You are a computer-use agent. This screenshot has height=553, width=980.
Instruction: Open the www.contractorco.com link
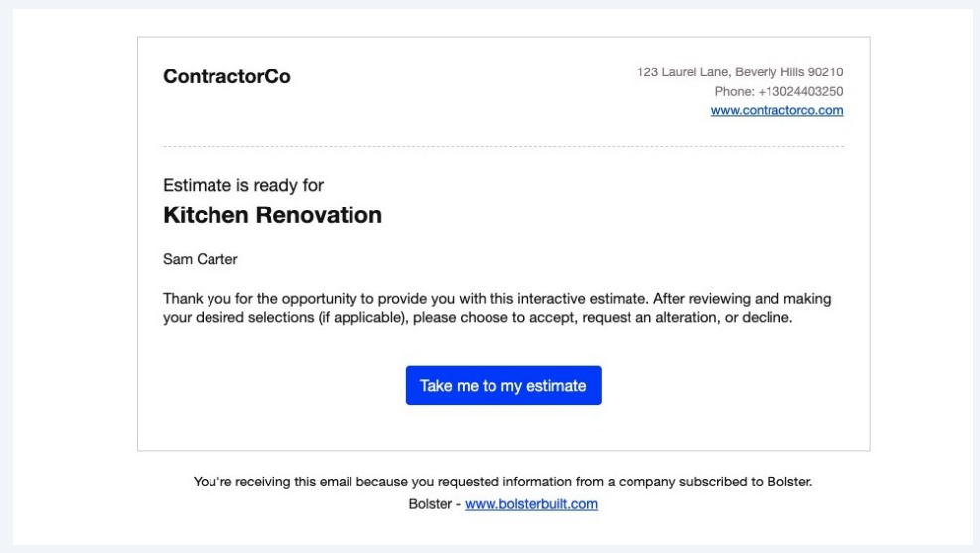point(776,111)
